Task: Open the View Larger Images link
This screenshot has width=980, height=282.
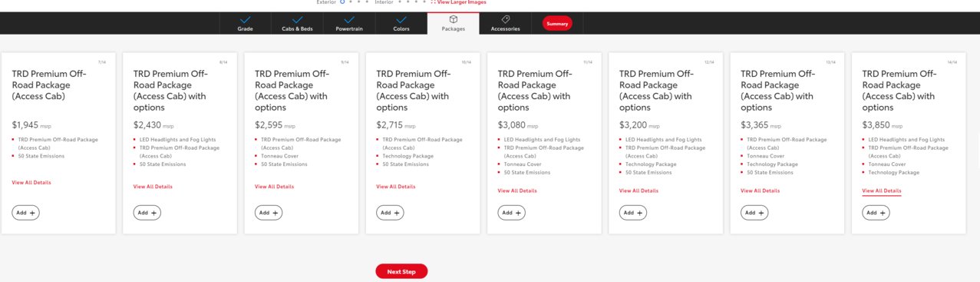Action: (x=461, y=2)
